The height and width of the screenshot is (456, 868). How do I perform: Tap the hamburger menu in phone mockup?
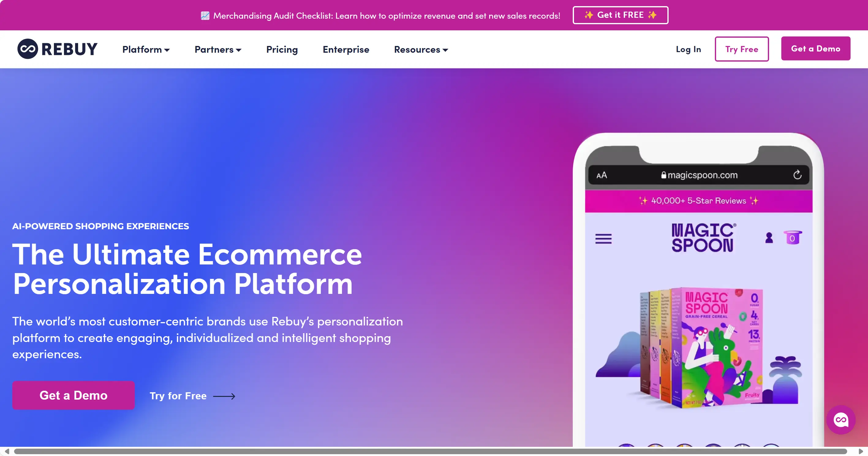(603, 239)
